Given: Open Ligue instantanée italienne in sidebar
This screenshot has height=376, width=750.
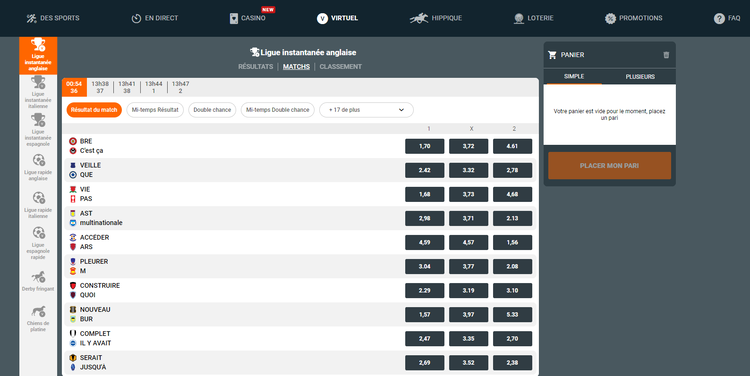Looking at the screenshot, I should [x=38, y=92].
